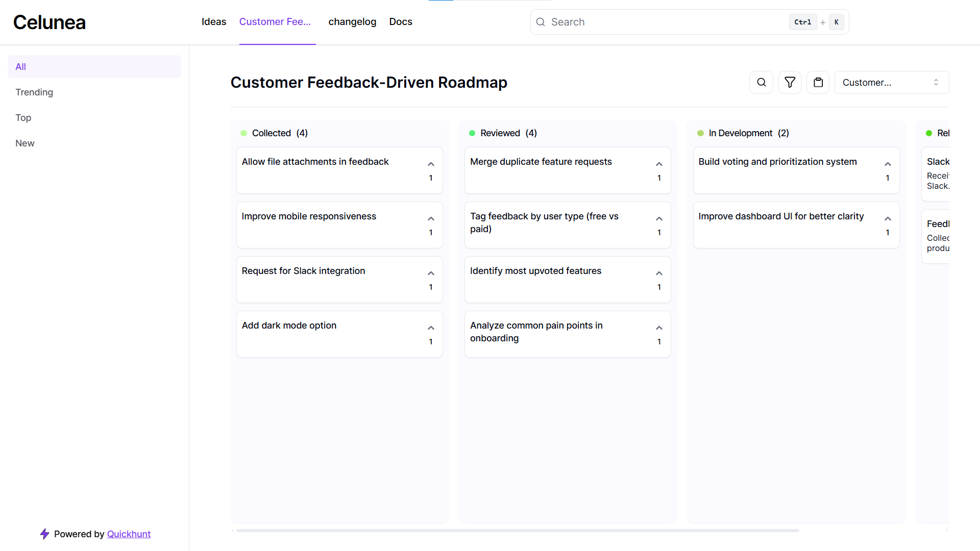980x551 pixels.
Task: Select All in the sidebar
Action: 94,66
